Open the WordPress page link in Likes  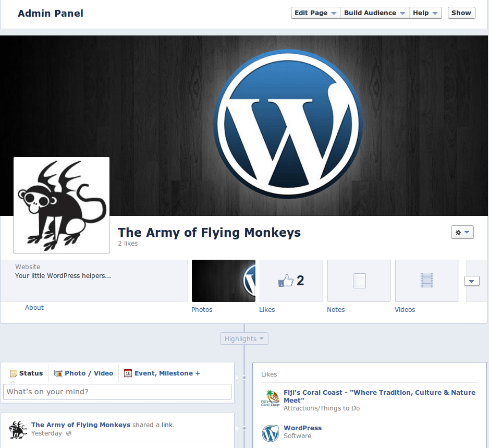[302, 428]
